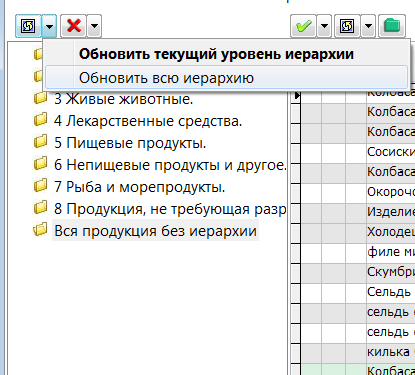Click 'Сосиски' cell in table

[x=391, y=152]
